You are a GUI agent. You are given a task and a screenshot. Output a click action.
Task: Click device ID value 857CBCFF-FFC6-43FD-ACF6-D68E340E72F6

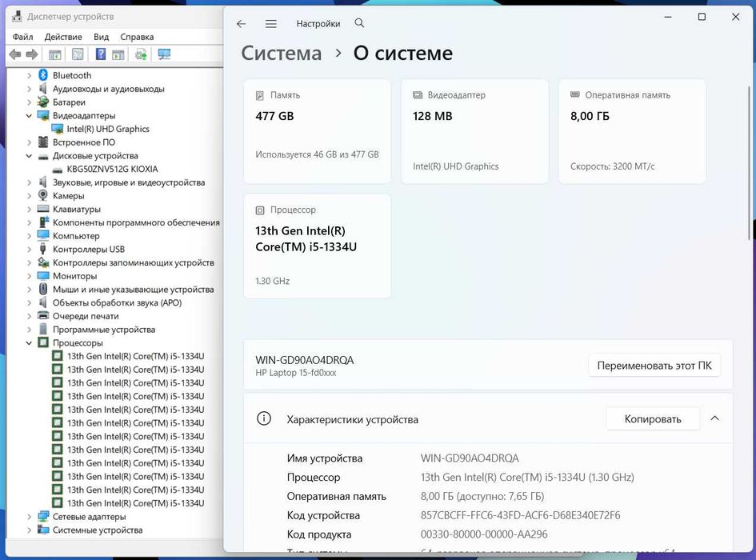(x=520, y=515)
